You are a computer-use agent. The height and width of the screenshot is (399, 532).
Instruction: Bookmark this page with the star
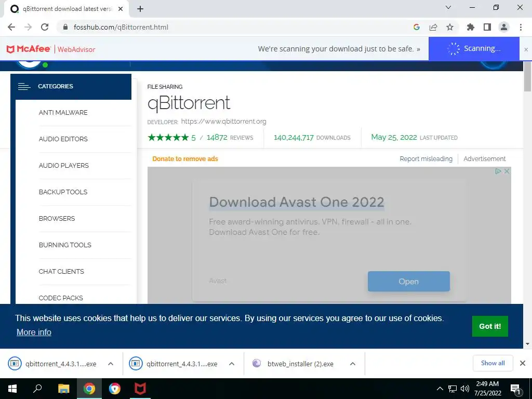coord(450,27)
